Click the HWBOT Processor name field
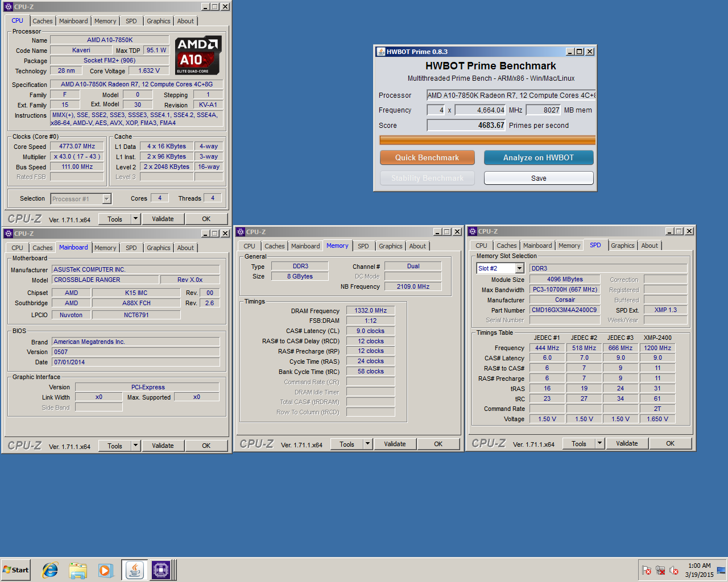728x582 pixels. (511, 95)
